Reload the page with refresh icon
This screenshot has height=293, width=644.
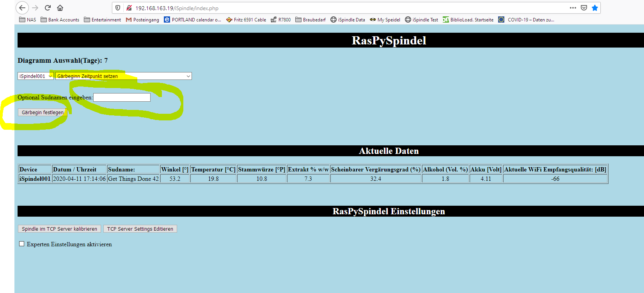click(x=48, y=8)
